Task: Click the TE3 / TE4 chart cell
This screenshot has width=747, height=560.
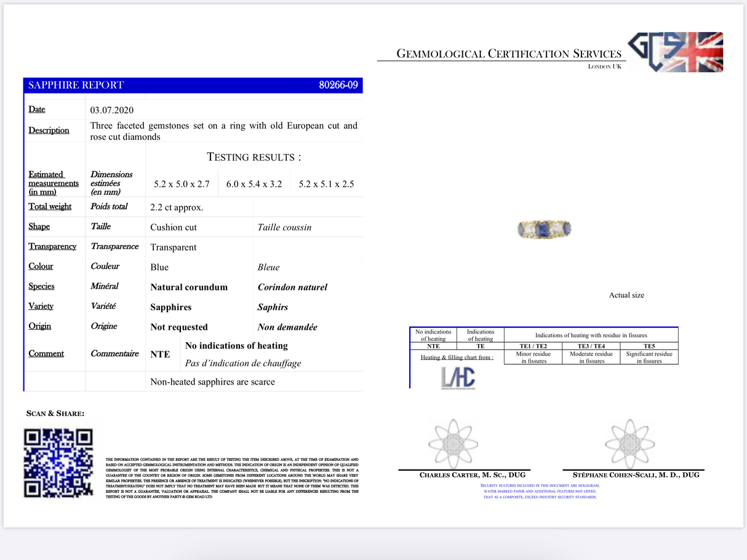Action: [591, 346]
